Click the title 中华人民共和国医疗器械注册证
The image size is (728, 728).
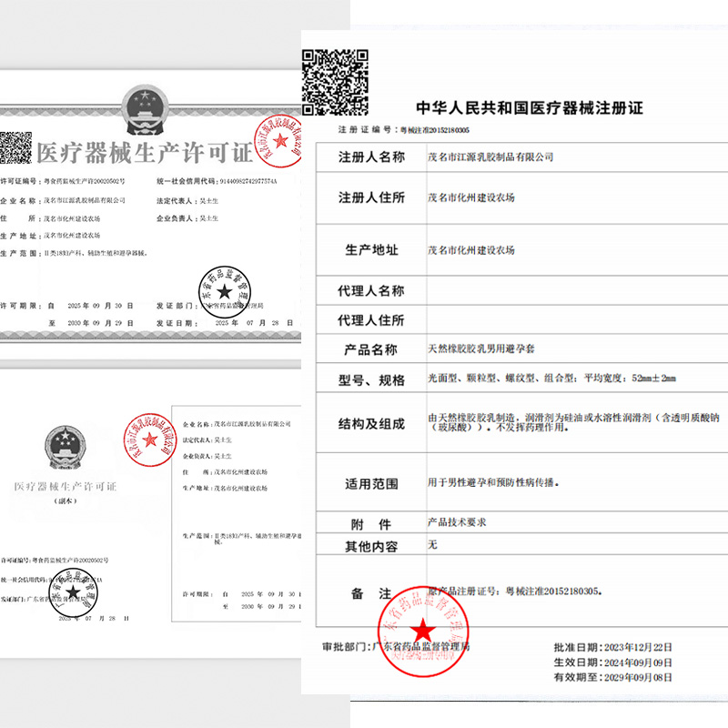pos(530,107)
